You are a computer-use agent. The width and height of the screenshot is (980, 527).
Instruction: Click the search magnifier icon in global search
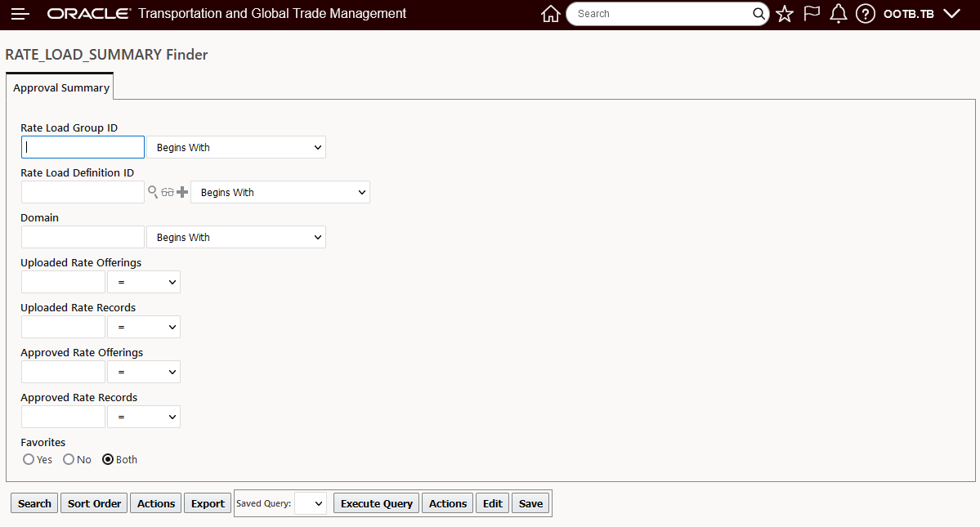[x=758, y=14]
